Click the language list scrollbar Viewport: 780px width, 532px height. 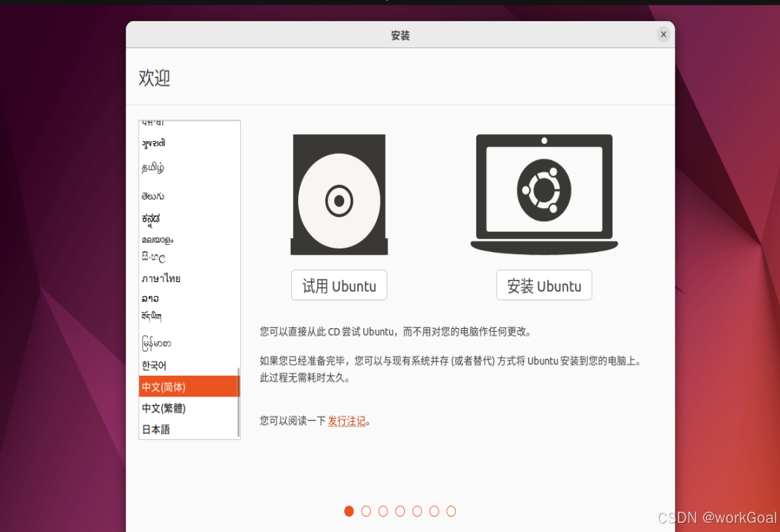tap(239, 401)
